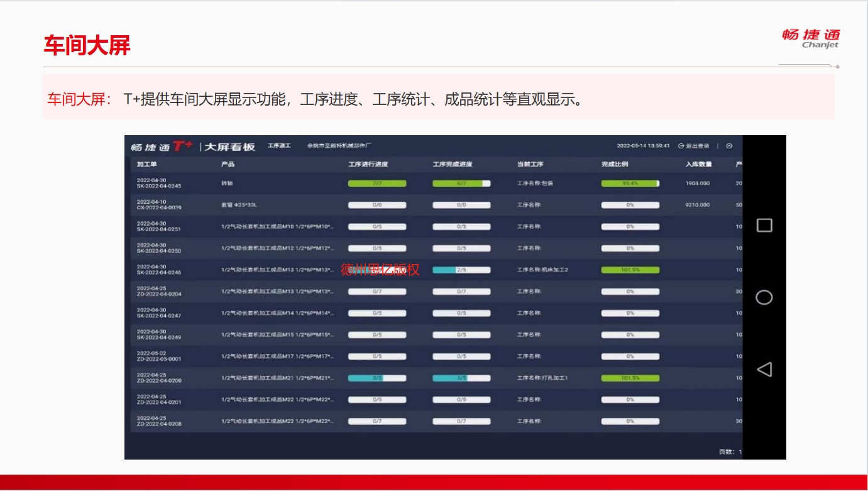This screenshot has width=868, height=491.
Task: Click the 加工单 column header
Action: (146, 164)
